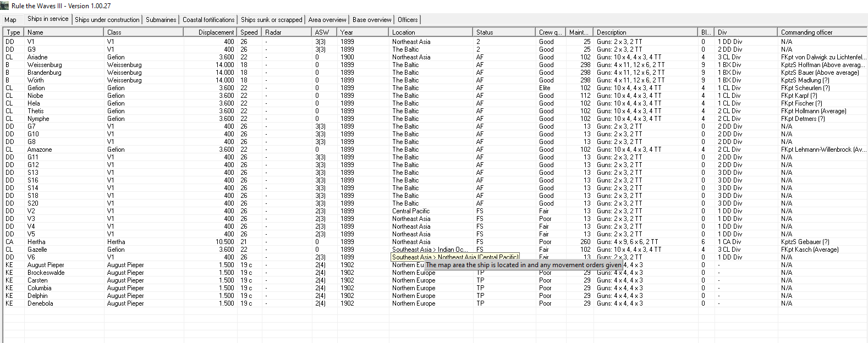Sort by the Description column header
The height and width of the screenshot is (343, 868).
645,32
